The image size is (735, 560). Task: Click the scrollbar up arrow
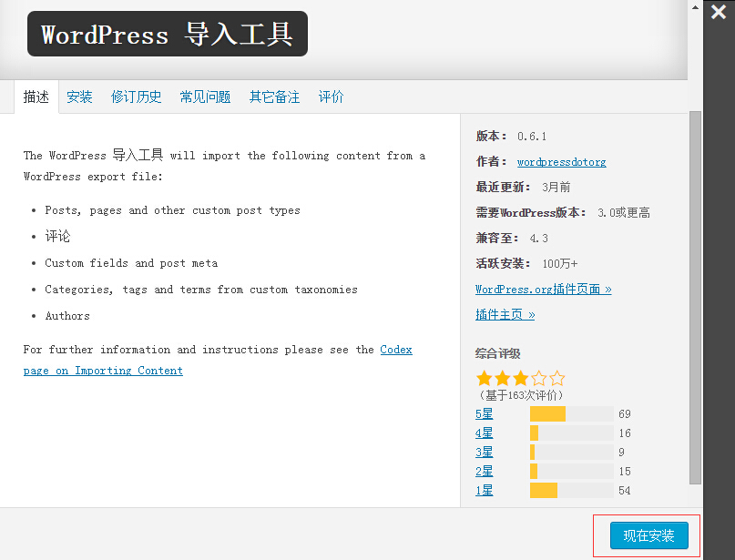point(695,7)
